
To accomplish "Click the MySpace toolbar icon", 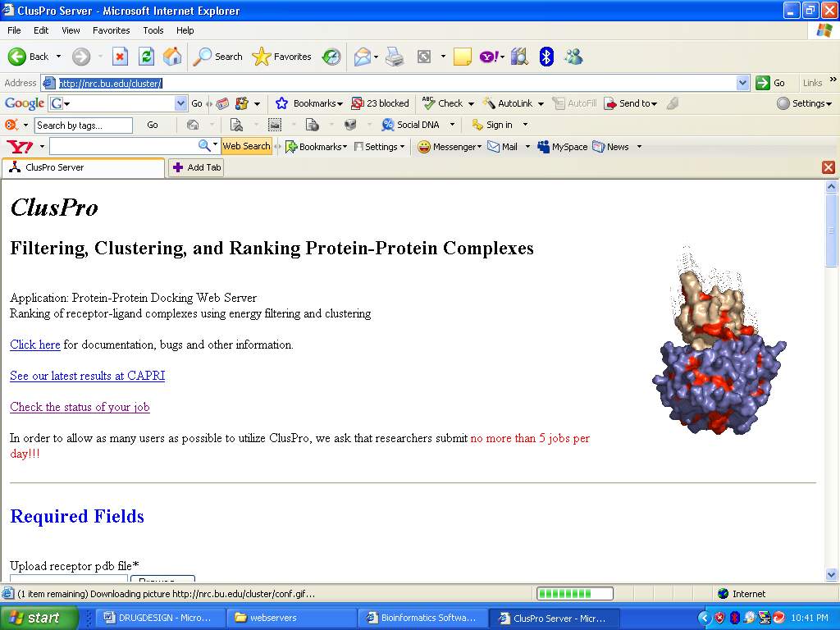I will (x=563, y=147).
